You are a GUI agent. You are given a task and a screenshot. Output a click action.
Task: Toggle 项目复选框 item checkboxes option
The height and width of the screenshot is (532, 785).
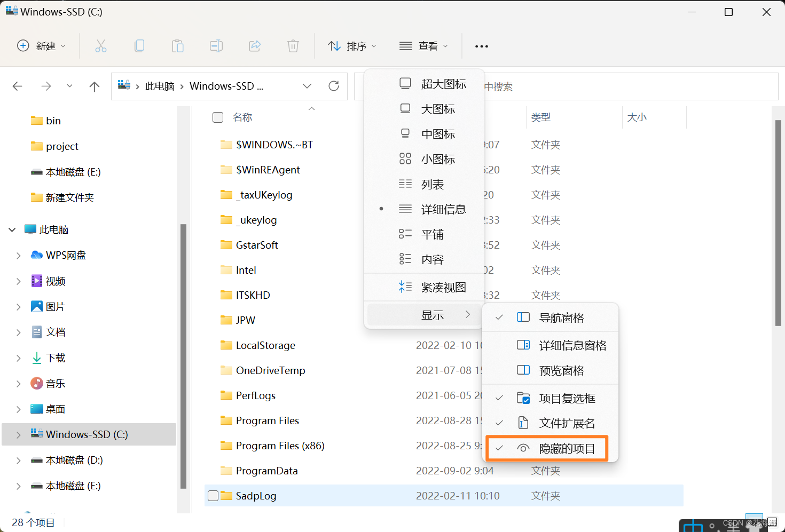[550, 398]
